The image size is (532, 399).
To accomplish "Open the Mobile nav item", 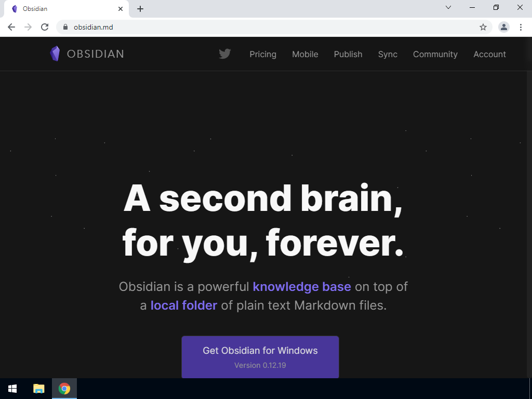I will 305,54.
